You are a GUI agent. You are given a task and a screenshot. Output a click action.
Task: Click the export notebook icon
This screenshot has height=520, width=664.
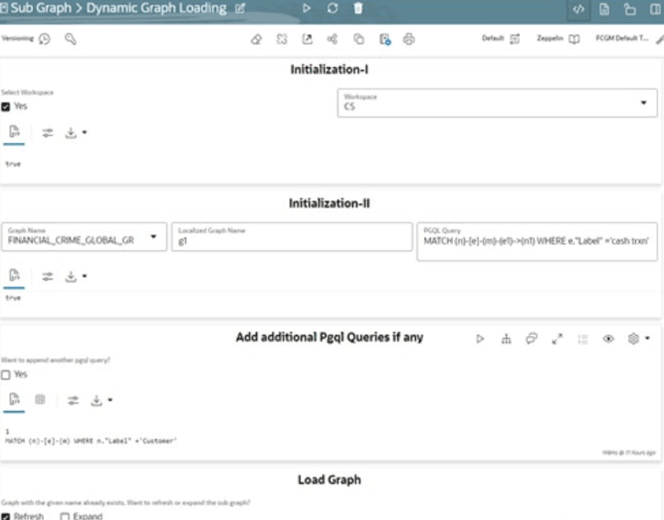click(307, 39)
